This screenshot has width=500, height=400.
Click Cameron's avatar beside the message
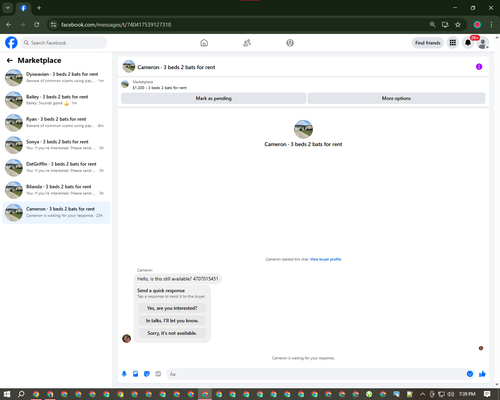click(126, 338)
